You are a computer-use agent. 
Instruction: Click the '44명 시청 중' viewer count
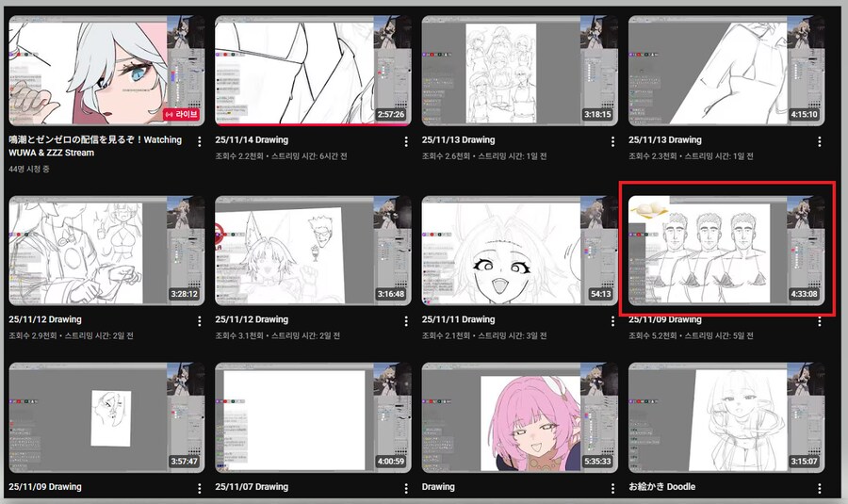click(x=29, y=170)
